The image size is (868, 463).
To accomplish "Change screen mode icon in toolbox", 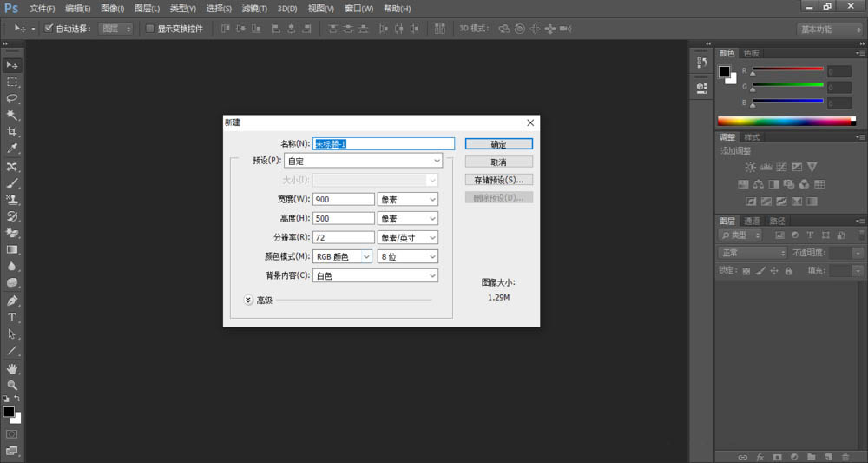I will tap(12, 450).
